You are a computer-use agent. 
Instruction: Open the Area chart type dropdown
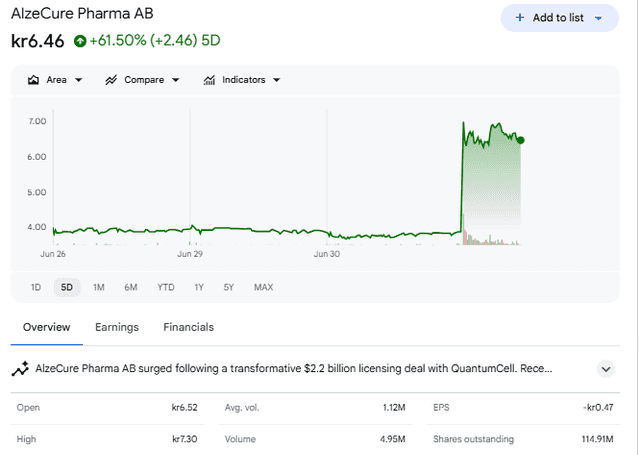[55, 80]
